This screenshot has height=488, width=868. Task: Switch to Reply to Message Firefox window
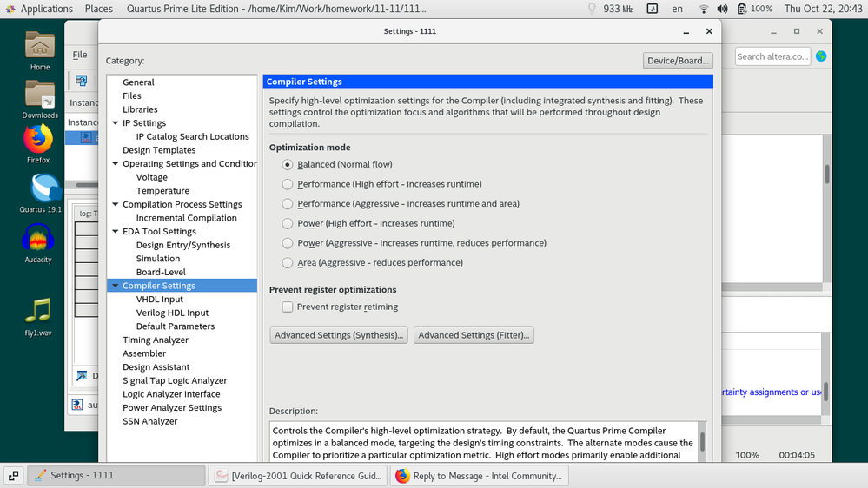coord(480,476)
